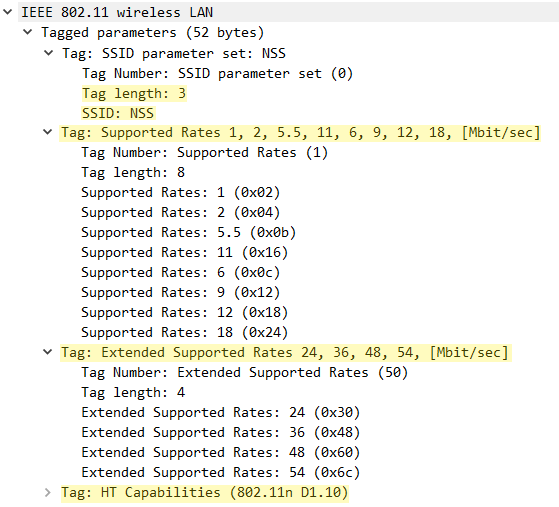Collapse the Supported Rates tag chevron
This screenshot has height=507, width=559.
point(47,132)
